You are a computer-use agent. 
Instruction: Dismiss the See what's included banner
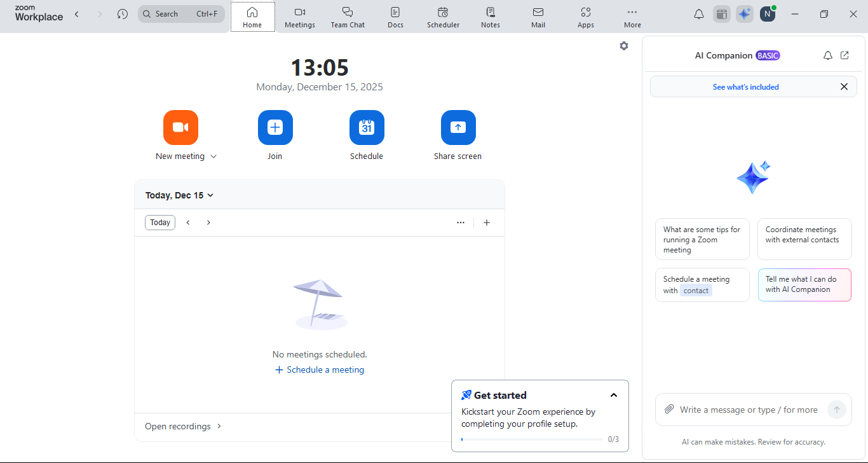click(844, 86)
